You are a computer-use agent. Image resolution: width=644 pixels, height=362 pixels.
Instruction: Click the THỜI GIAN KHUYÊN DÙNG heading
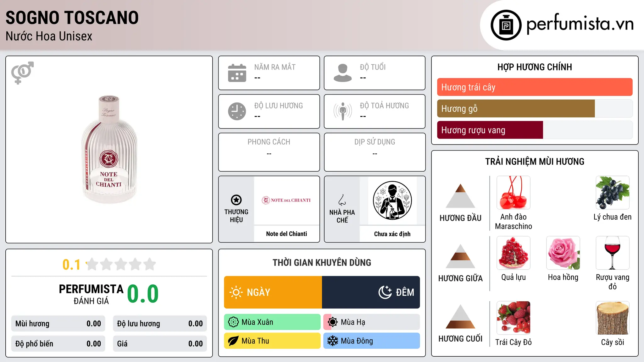[322, 262]
